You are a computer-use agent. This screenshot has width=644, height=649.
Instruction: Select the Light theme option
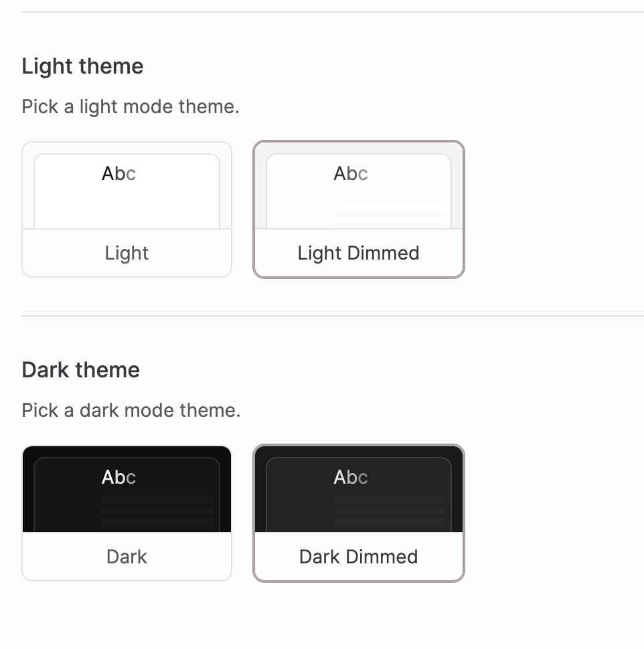coord(127,209)
